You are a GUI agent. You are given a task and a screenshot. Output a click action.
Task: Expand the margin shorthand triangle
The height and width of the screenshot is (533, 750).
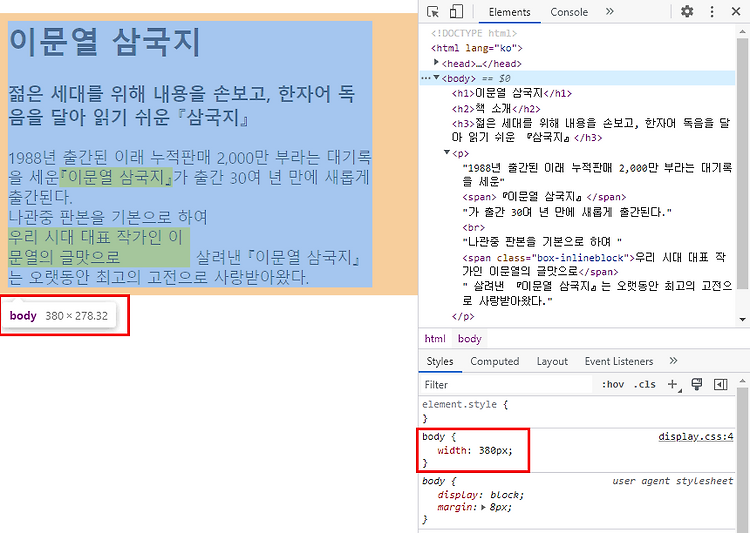click(x=483, y=507)
